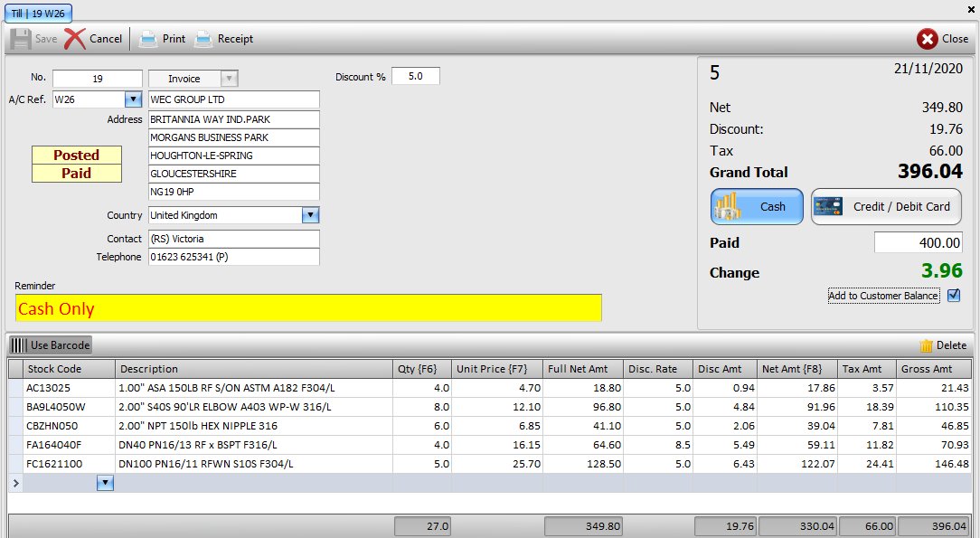Image resolution: width=980 pixels, height=538 pixels.
Task: Choose Credit / Debit Card payment
Action: (885, 207)
